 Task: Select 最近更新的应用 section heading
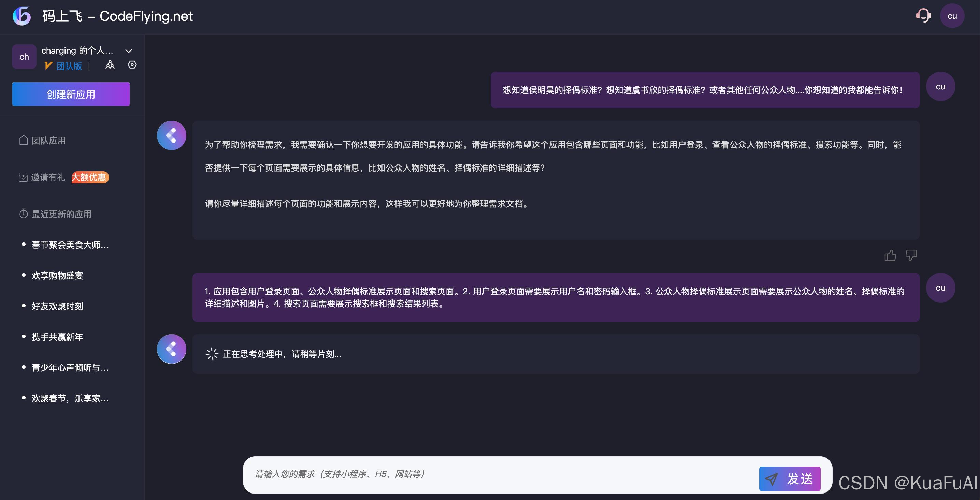click(x=61, y=215)
